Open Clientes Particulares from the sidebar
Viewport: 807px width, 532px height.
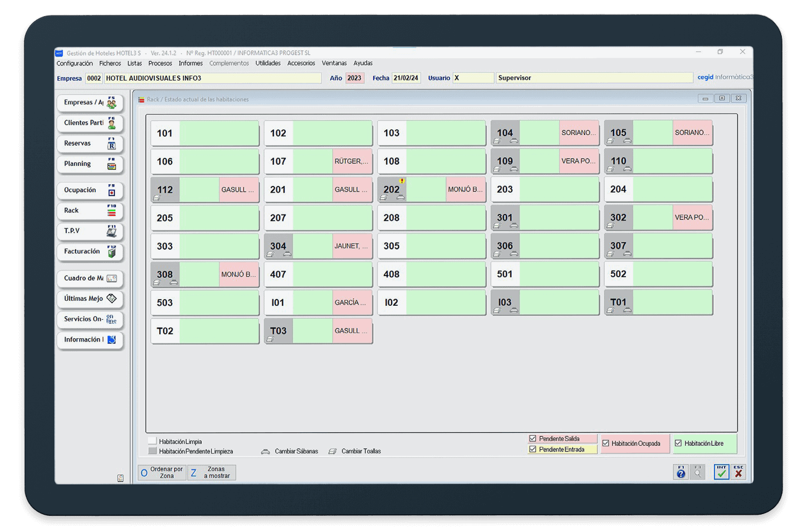(x=89, y=123)
